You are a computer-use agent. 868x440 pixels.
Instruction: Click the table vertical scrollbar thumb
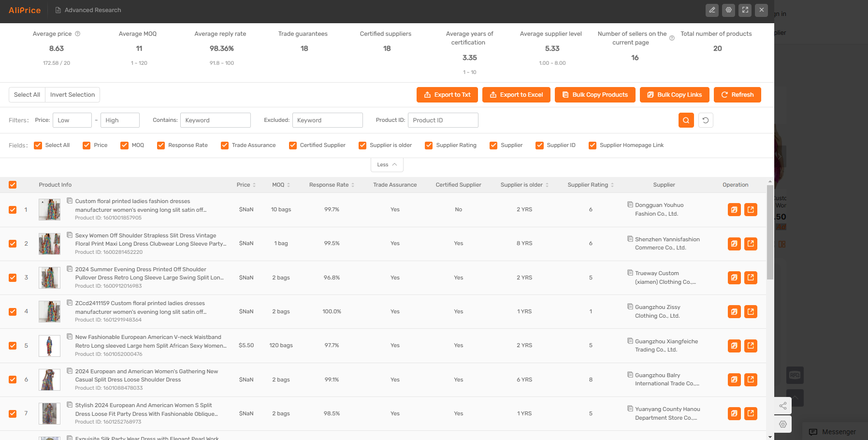(x=770, y=232)
